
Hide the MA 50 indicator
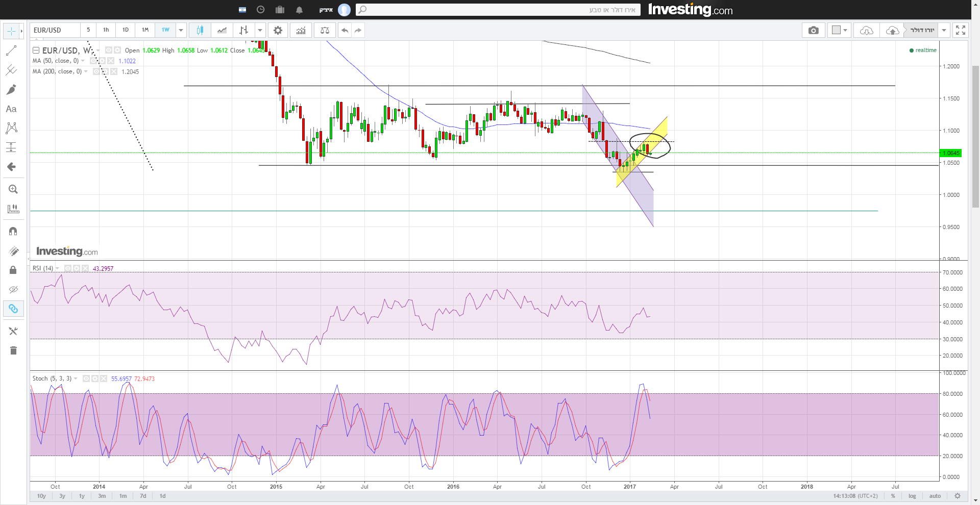click(x=94, y=61)
